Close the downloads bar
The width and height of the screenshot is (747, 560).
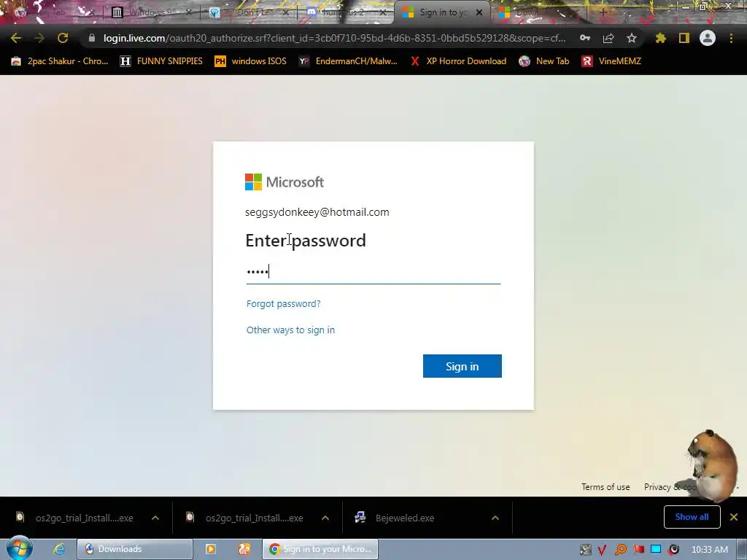pyautogui.click(x=734, y=517)
